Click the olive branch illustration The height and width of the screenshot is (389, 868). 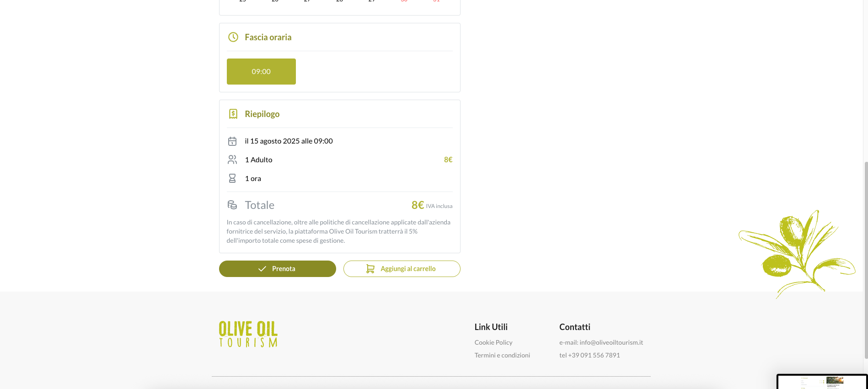(796, 251)
